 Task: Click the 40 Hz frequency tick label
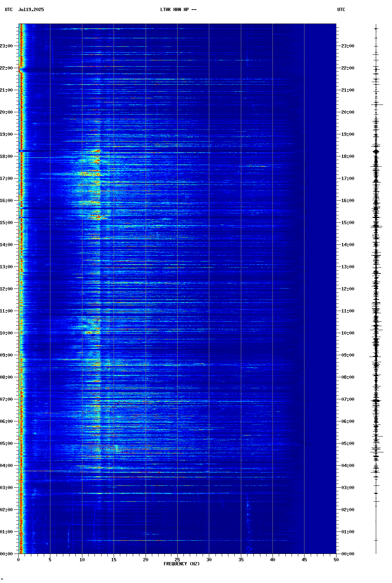tap(272, 560)
